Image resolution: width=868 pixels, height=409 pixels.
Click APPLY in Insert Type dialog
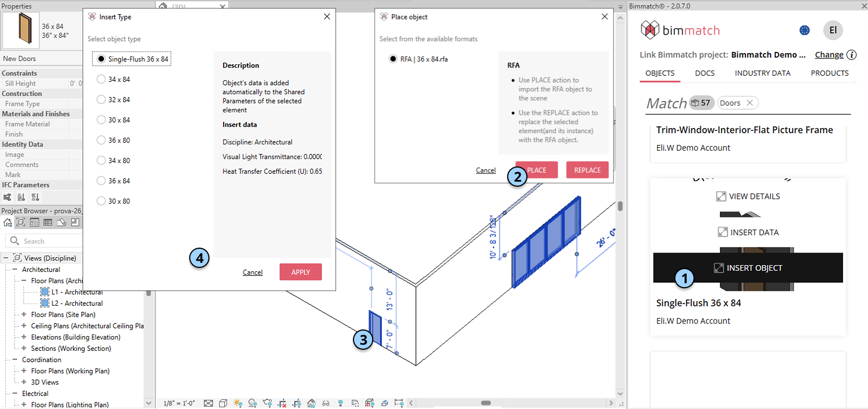[x=300, y=272]
